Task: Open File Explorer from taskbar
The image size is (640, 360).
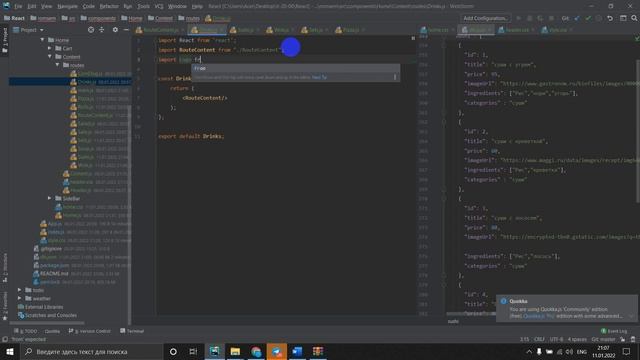Action: [x=235, y=352]
